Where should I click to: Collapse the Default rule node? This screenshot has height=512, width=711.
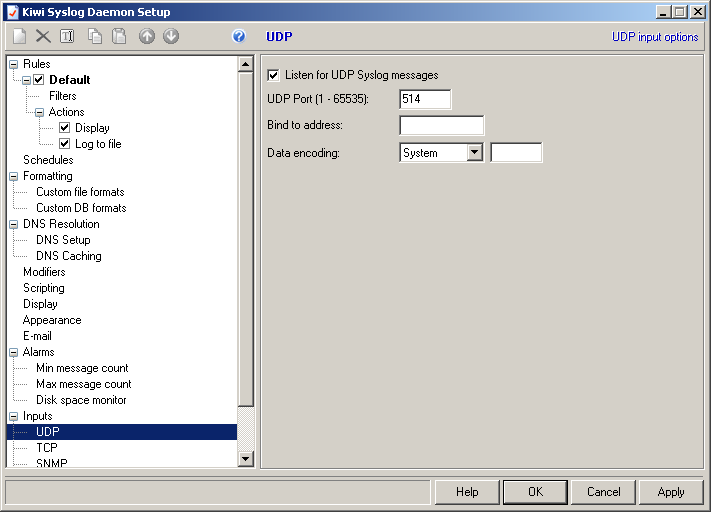pyautogui.click(x=26, y=80)
